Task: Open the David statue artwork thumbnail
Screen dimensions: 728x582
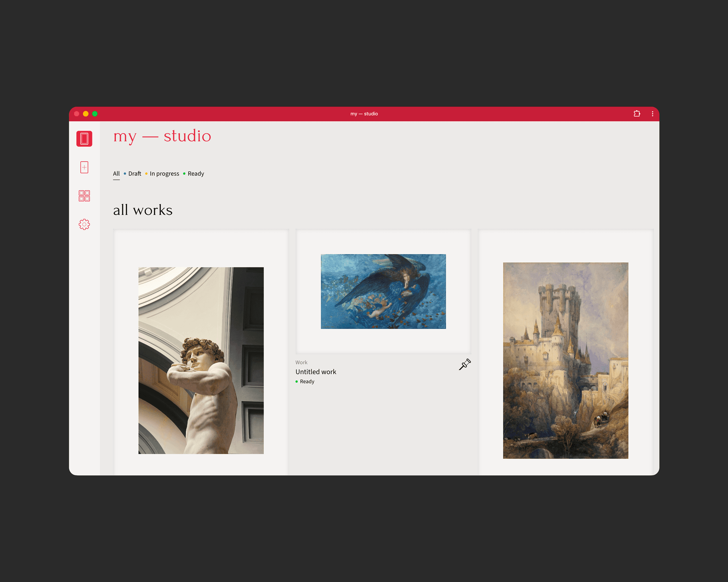Action: (x=201, y=360)
